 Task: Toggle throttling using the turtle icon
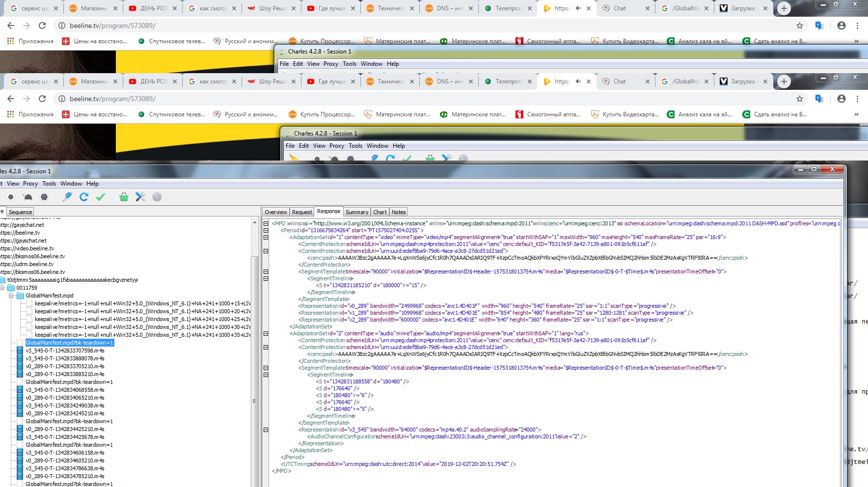(x=27, y=197)
